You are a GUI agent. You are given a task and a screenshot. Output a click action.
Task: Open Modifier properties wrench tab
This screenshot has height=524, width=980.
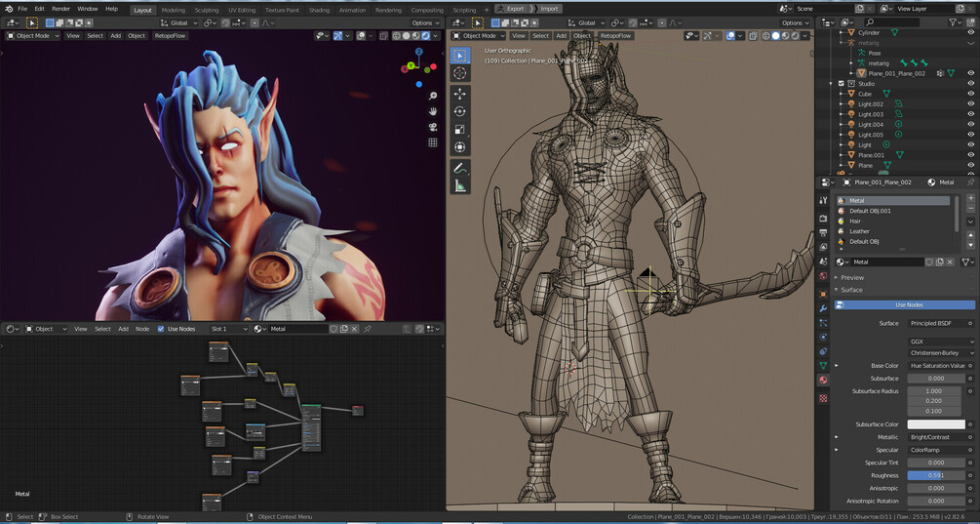[823, 309]
